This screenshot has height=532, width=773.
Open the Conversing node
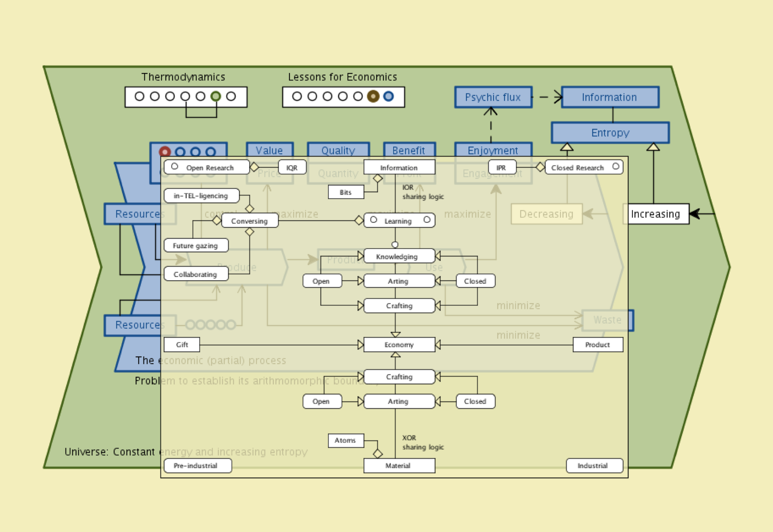point(249,221)
